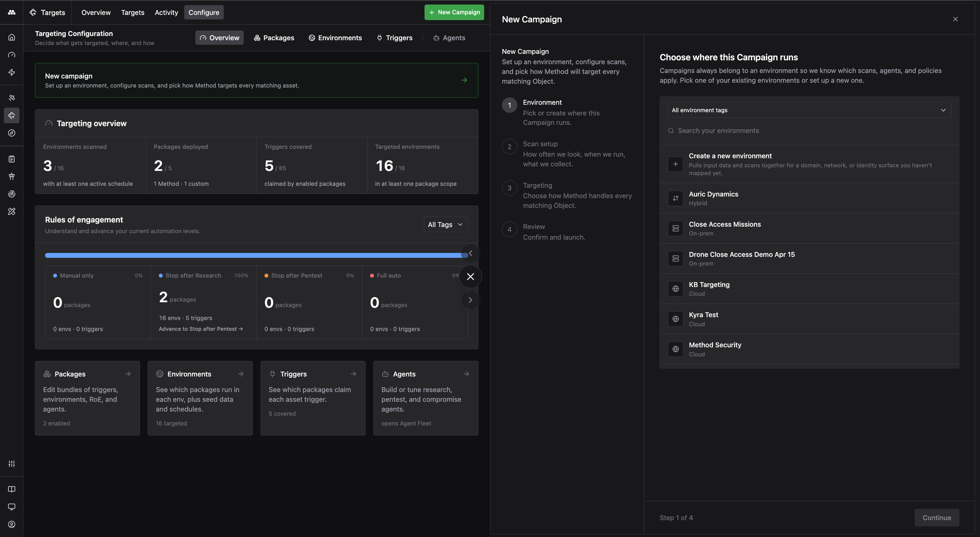Click the KB Targeting globe icon

(x=675, y=289)
